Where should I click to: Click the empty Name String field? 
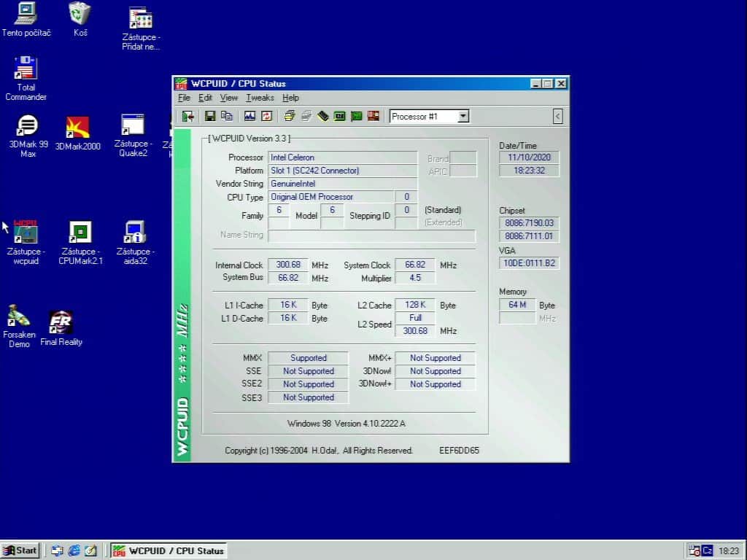pyautogui.click(x=371, y=236)
